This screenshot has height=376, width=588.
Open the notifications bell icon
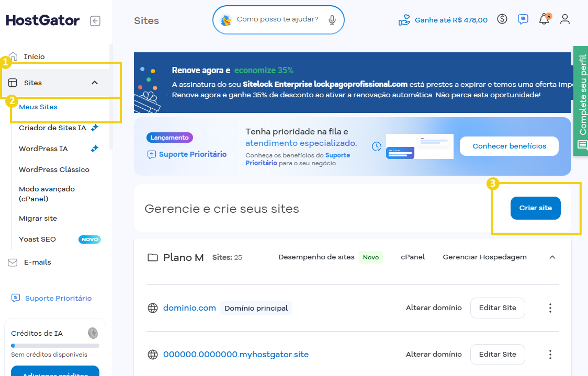[545, 19]
